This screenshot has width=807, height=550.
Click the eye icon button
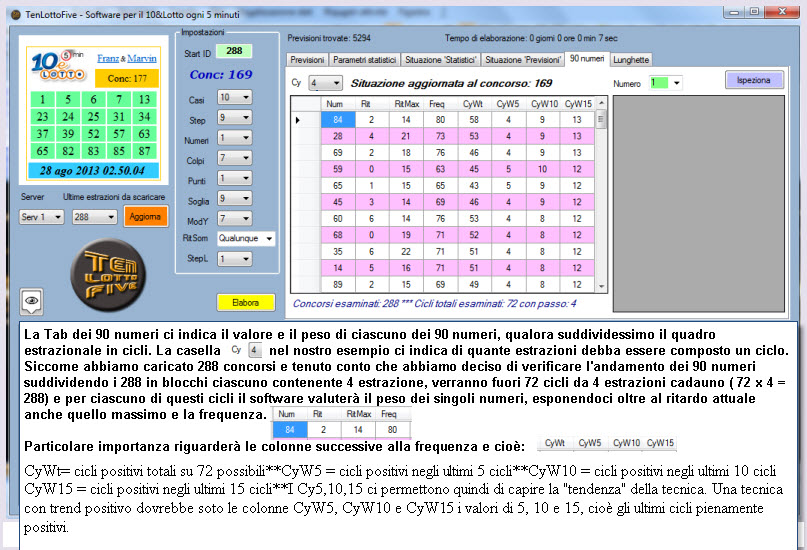point(31,301)
